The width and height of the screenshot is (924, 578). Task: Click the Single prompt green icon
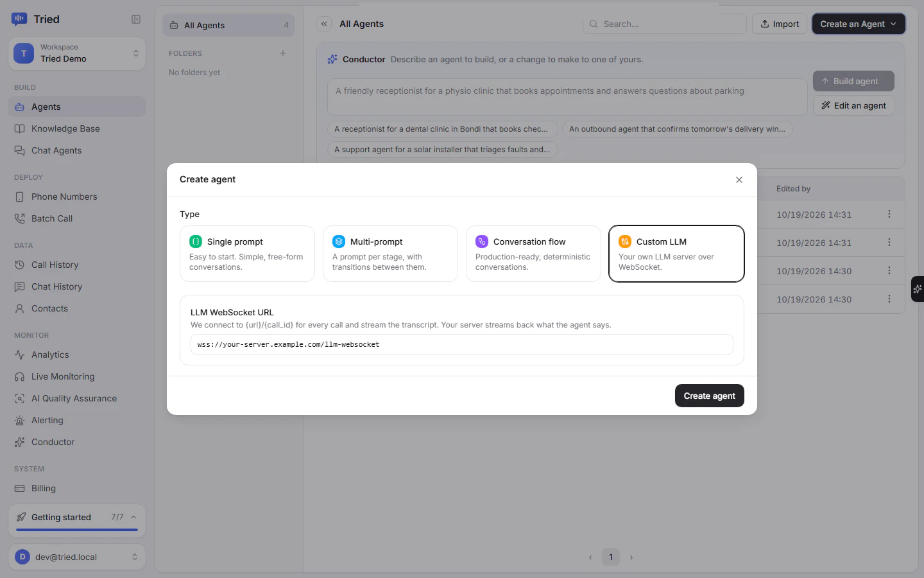[196, 241]
